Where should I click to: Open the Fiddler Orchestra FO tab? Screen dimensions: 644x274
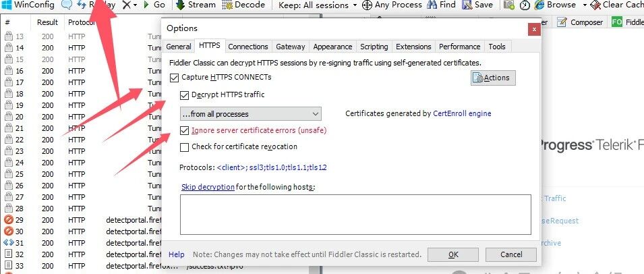pyautogui.click(x=626, y=22)
